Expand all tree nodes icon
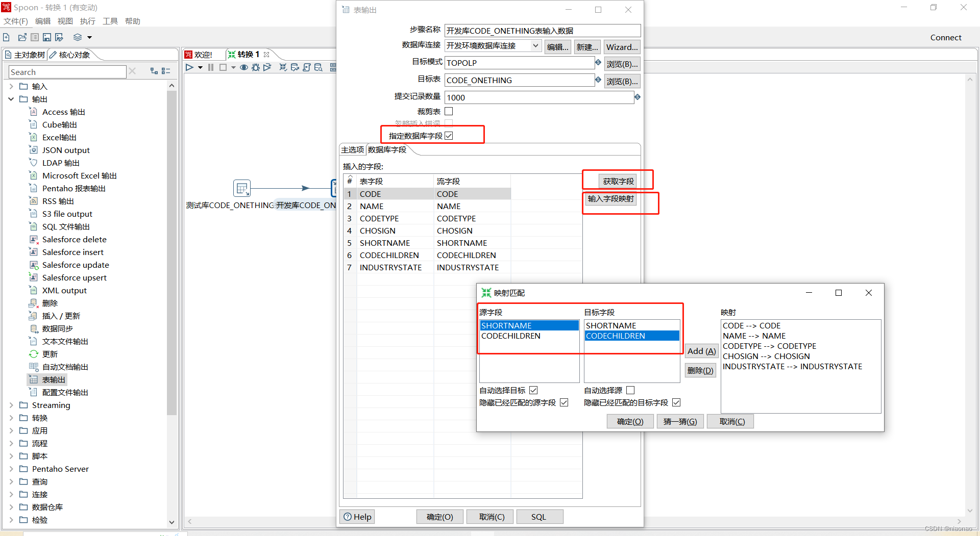 [154, 71]
